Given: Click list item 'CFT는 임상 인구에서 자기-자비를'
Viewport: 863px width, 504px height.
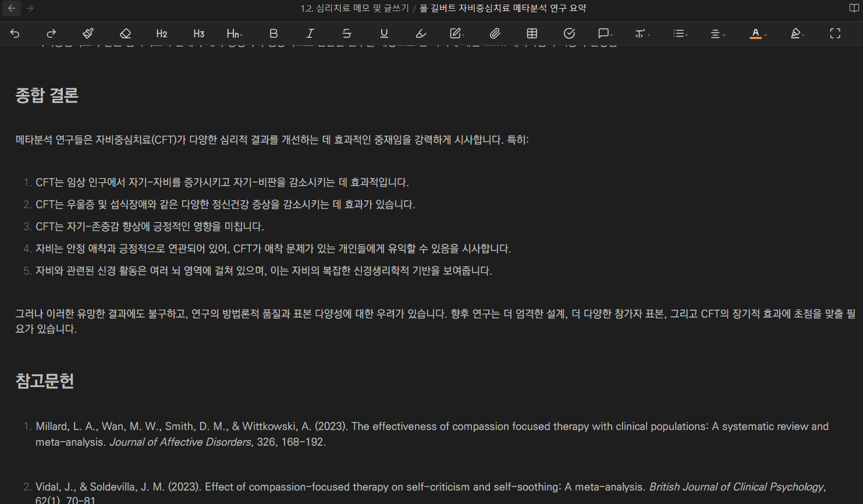Looking at the screenshot, I should pos(222,182).
